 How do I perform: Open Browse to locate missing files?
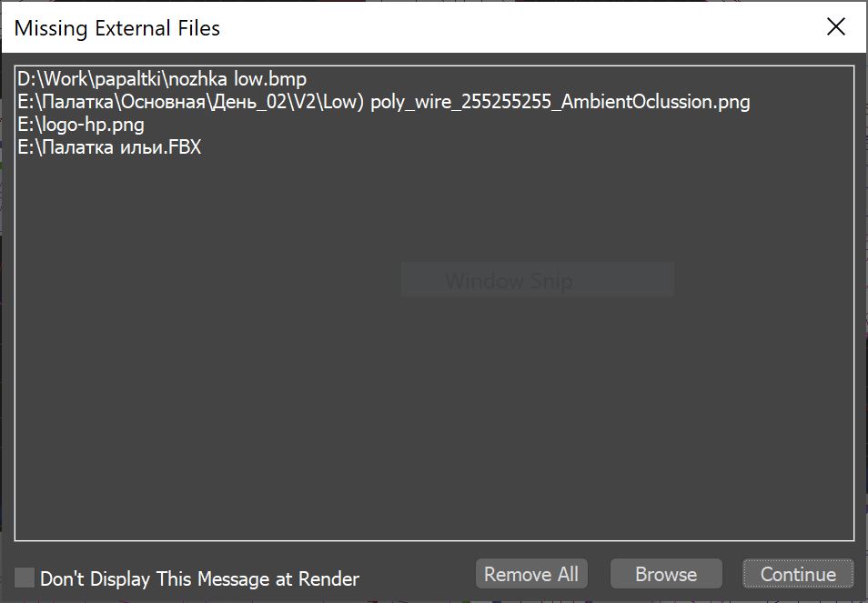(x=666, y=574)
